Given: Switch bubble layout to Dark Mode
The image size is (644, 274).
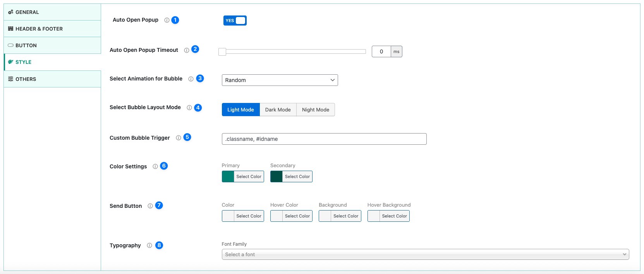Looking at the screenshot, I should click(278, 110).
